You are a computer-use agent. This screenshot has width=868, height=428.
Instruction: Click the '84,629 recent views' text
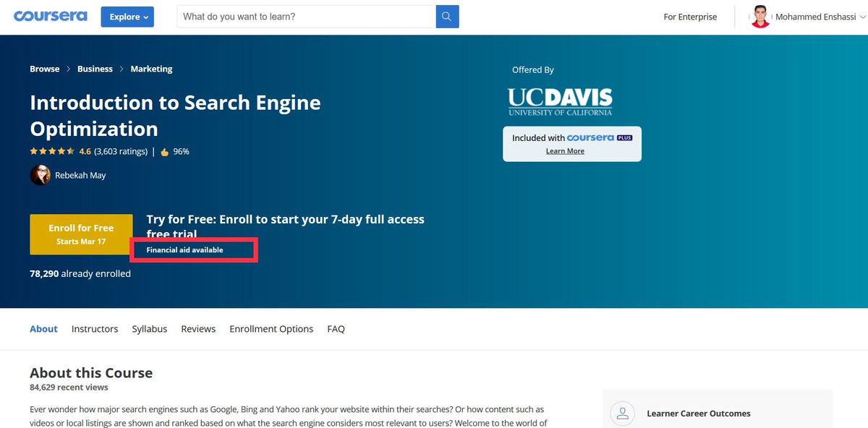(69, 388)
